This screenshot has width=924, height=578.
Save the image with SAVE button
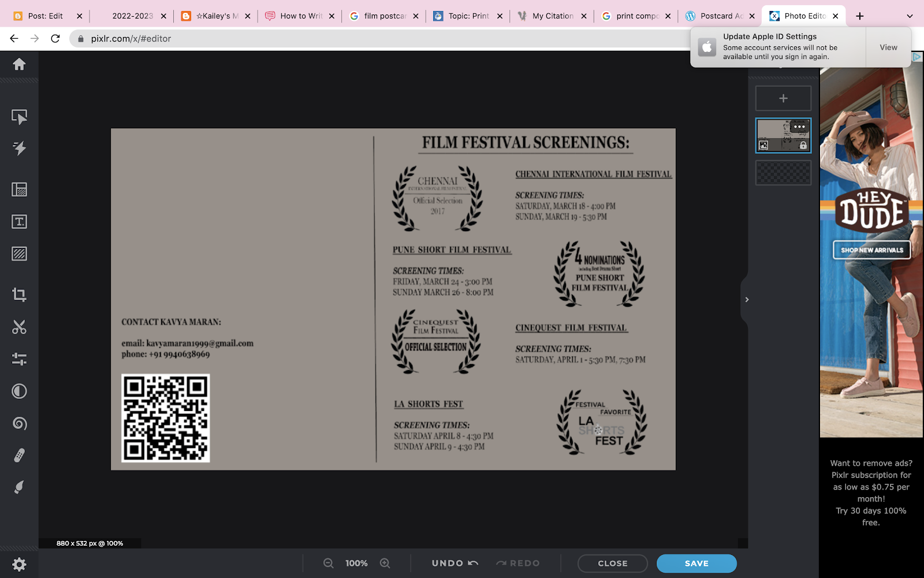click(x=696, y=564)
